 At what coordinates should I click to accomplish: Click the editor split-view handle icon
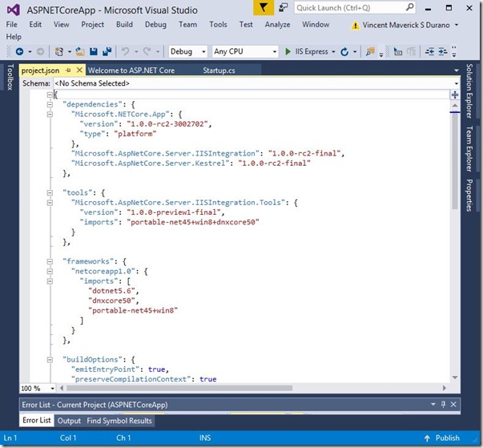coord(455,95)
